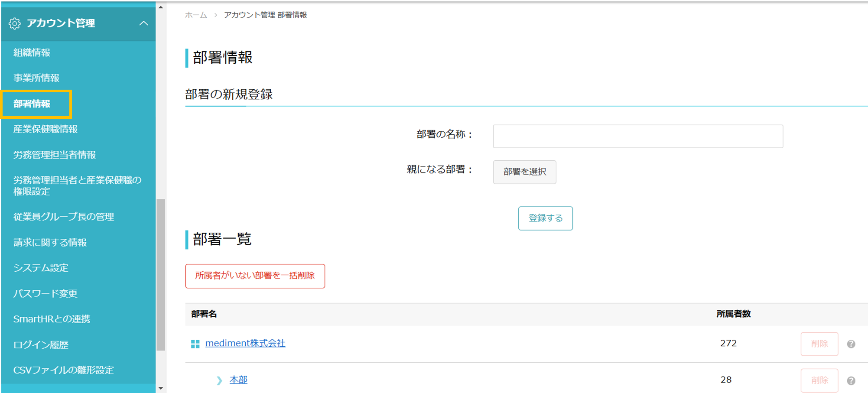Open SmartHRとの連携 menu item
Viewport: 868px width, 393px height.
(x=52, y=319)
